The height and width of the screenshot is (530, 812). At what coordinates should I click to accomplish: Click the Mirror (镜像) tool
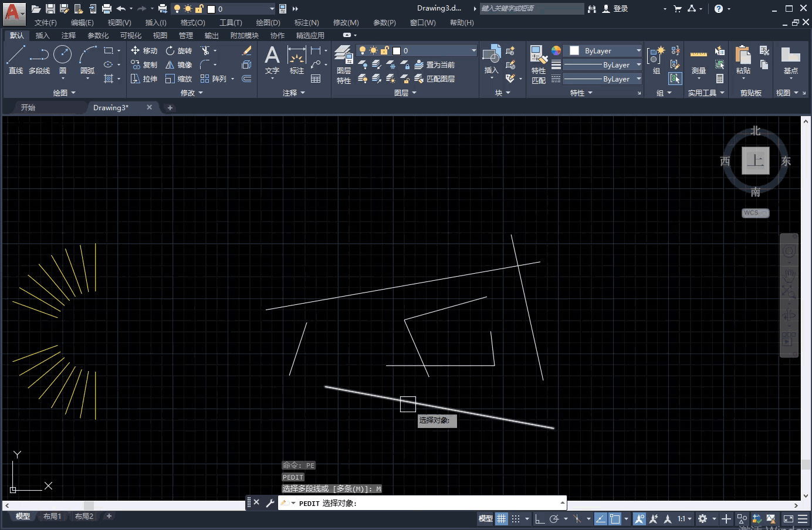point(179,64)
